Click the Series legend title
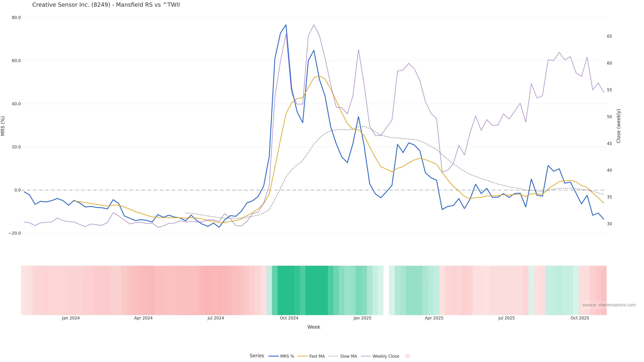This screenshot has height=362, width=644. pos(257,356)
